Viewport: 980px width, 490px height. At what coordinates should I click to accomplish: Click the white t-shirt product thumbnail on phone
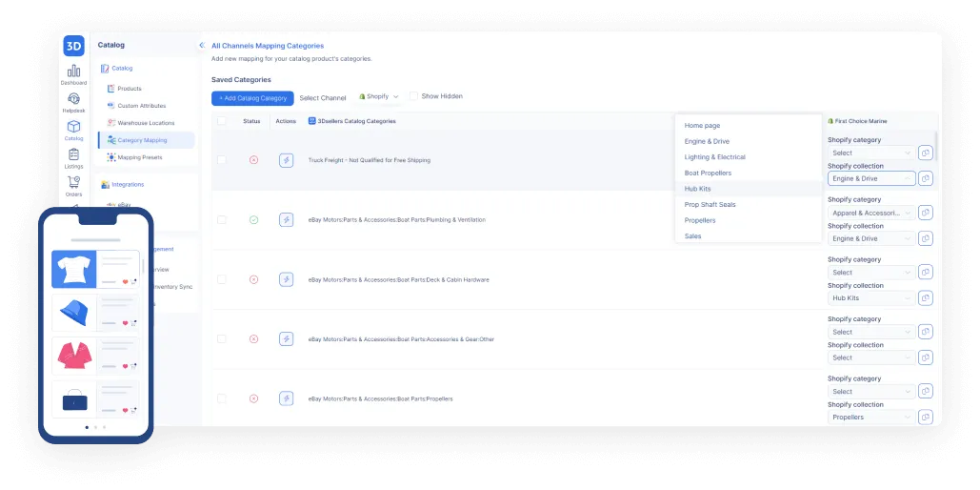click(x=73, y=269)
